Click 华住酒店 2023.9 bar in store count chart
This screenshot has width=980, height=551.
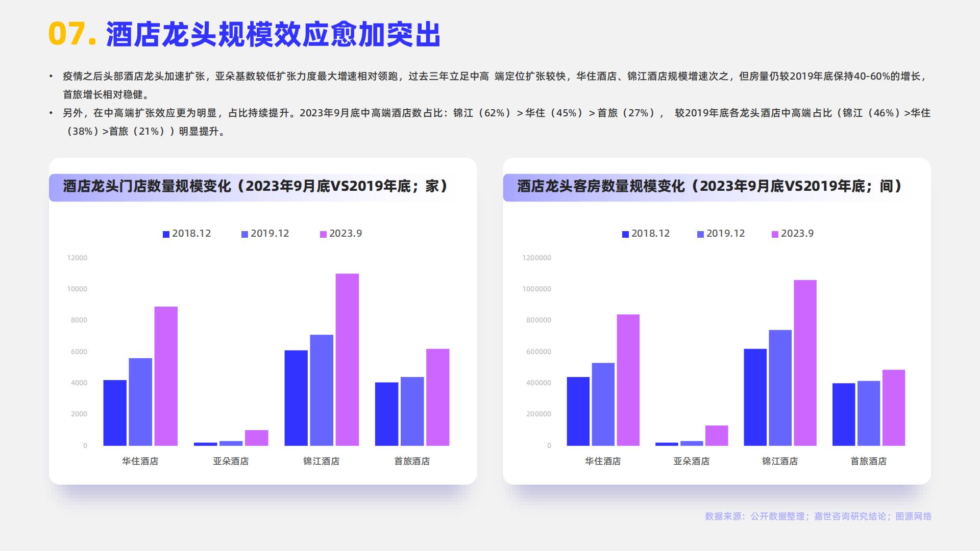pyautogui.click(x=166, y=376)
